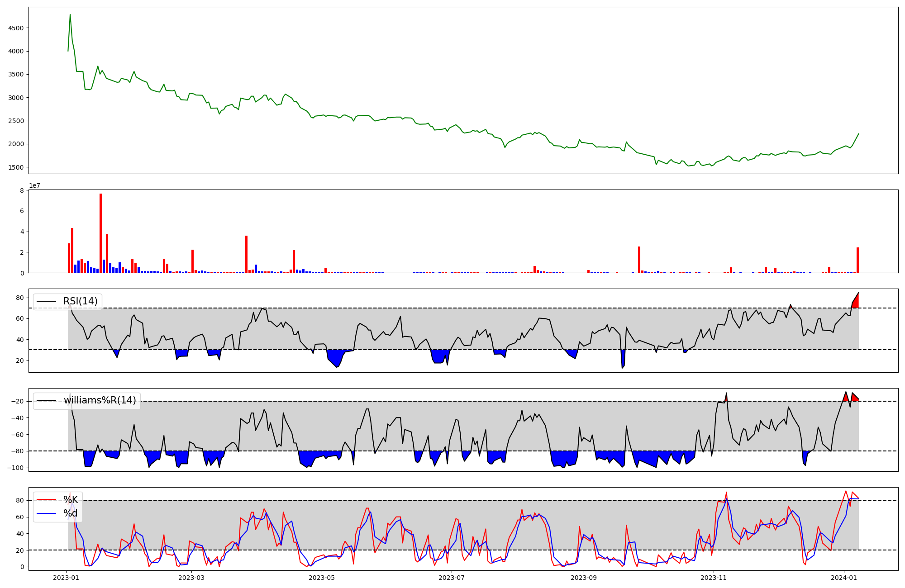Click the 2023-11 x-axis date label
The width and height of the screenshot is (905, 588).
(x=714, y=578)
